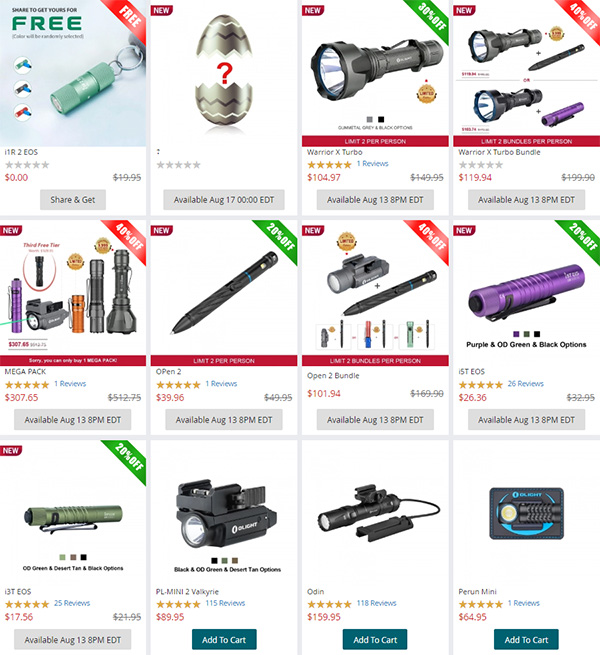Open the mystery egg product image
Image resolution: width=600 pixels, height=655 pixels.
[224, 71]
